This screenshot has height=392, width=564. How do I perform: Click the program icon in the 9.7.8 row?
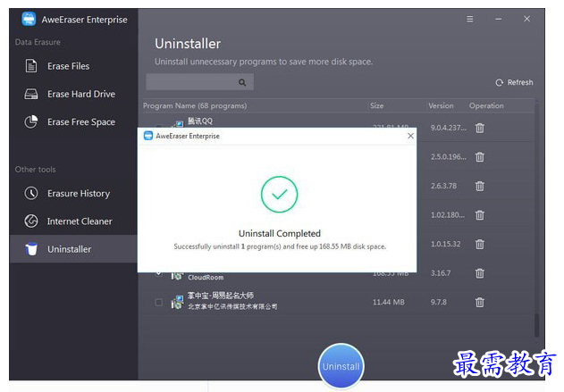coord(177,302)
